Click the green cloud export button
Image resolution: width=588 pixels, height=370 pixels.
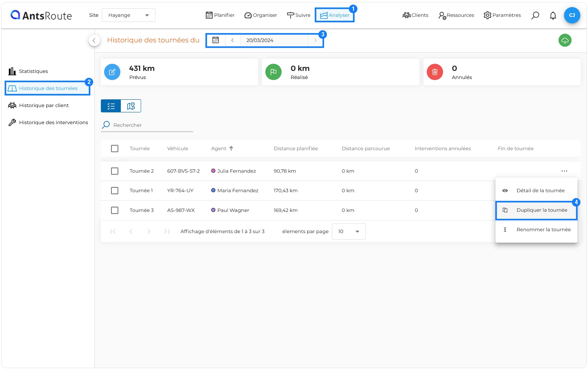pos(565,40)
